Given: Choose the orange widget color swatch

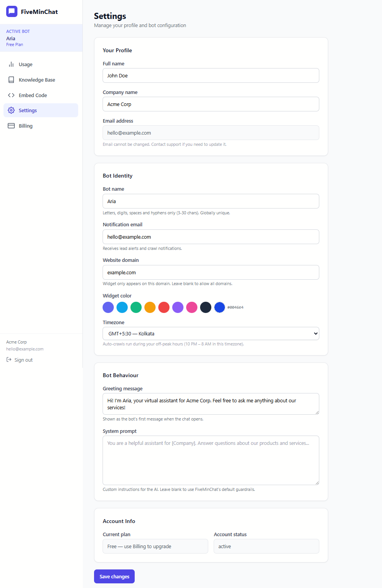Looking at the screenshot, I should click(150, 307).
